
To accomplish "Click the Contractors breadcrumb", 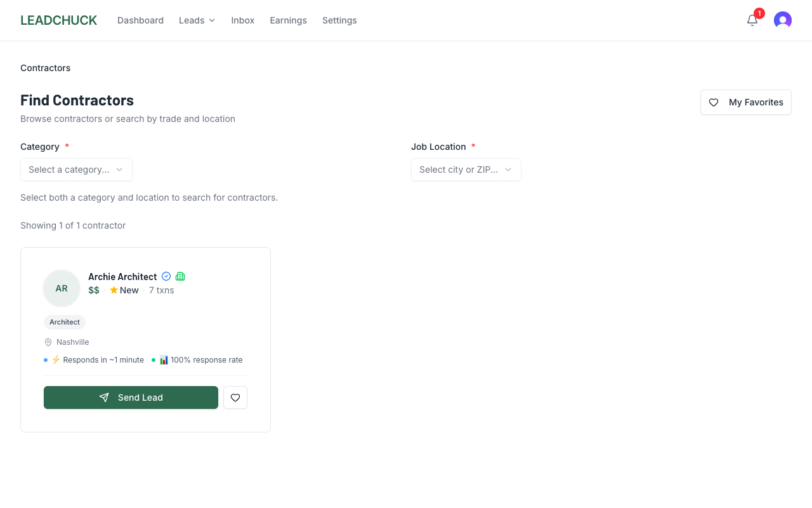I will pos(46,68).
